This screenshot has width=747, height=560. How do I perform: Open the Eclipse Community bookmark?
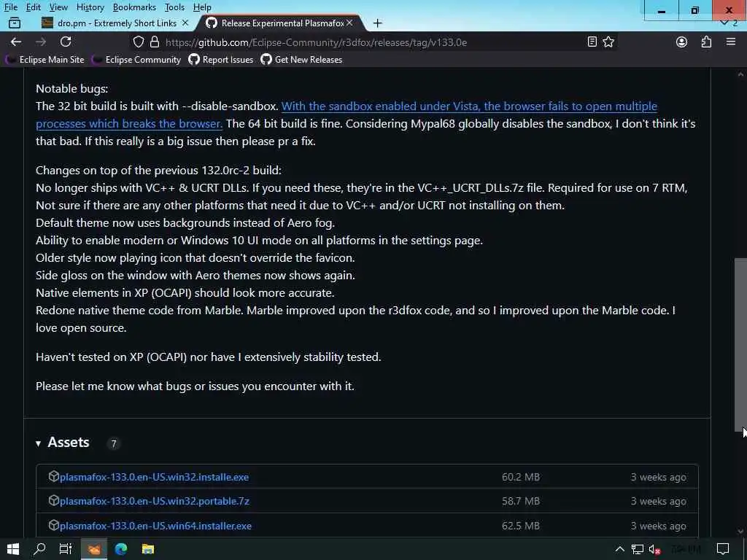(136, 60)
